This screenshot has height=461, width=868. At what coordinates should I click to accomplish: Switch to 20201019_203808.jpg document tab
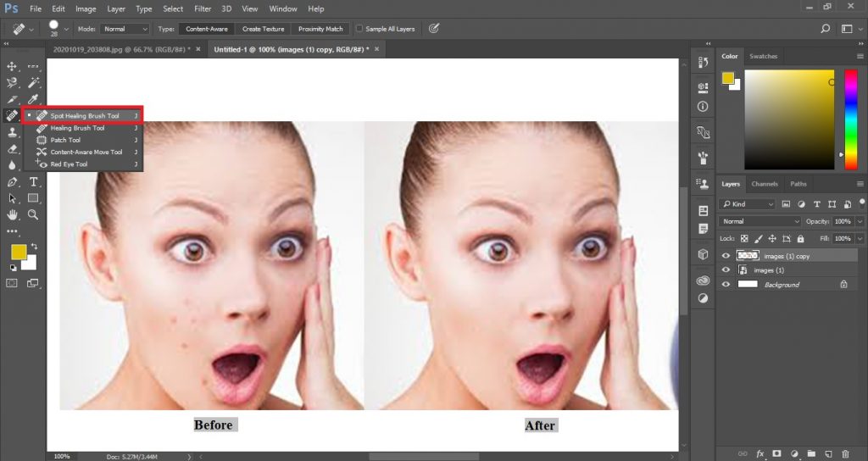121,49
